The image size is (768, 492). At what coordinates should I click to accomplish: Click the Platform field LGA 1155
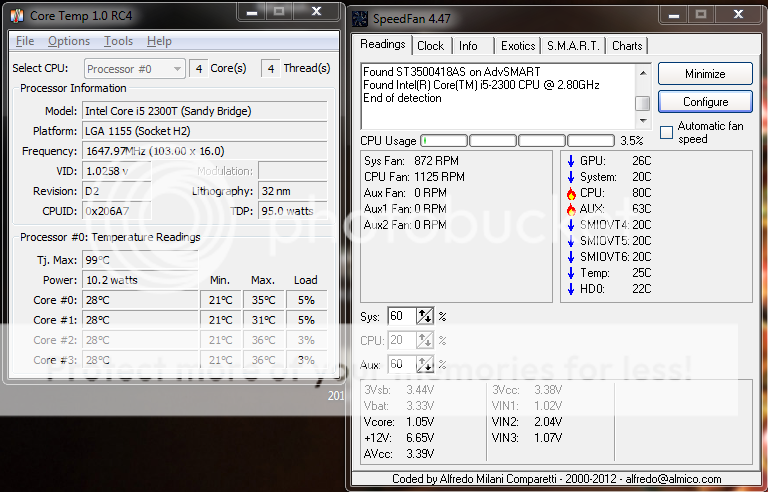[x=205, y=131]
